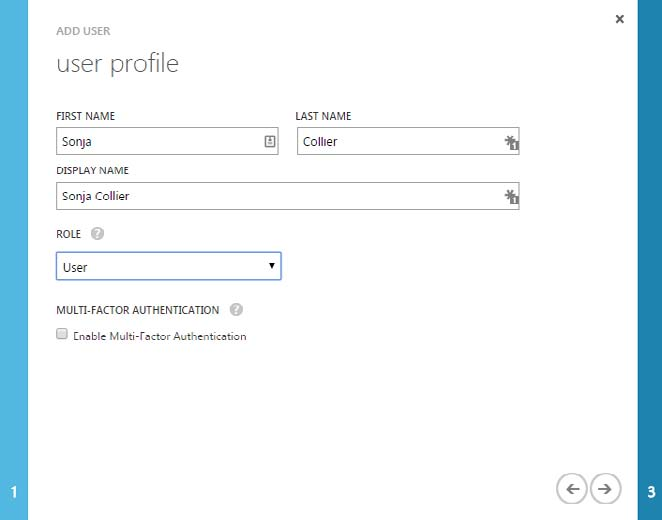Click the contact card icon in First Name
This screenshot has width=662, height=520.
click(269, 142)
